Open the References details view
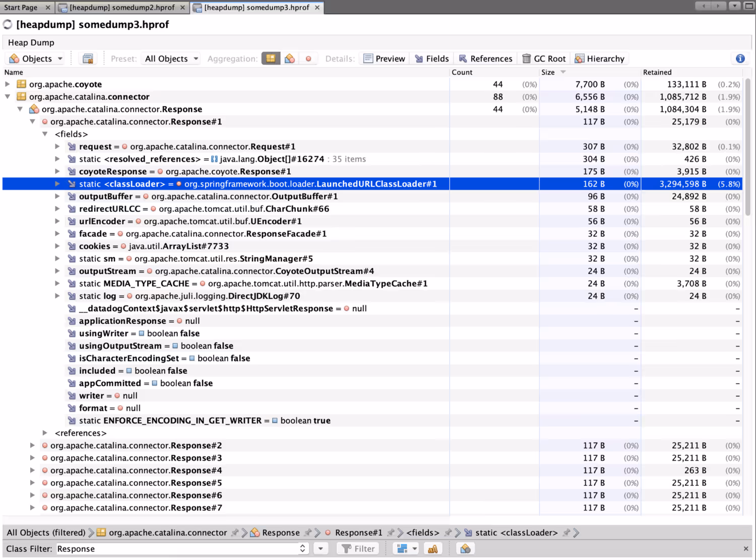756x560 pixels. pos(485,58)
